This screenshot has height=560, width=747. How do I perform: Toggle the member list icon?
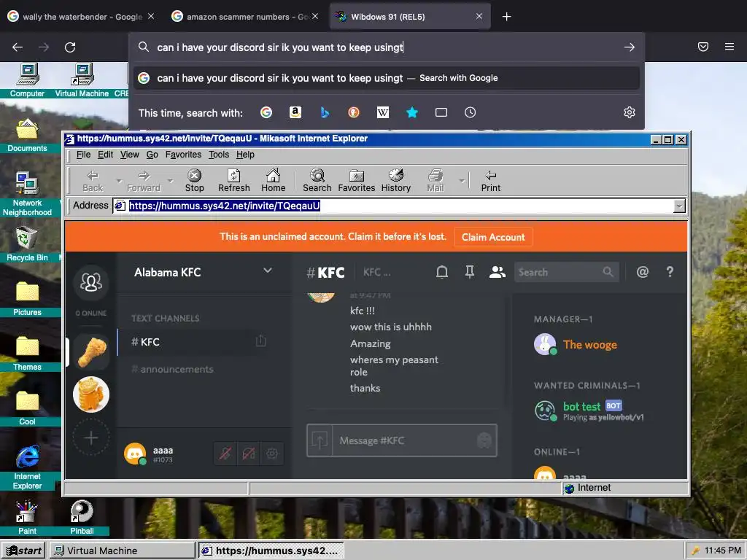coord(498,272)
